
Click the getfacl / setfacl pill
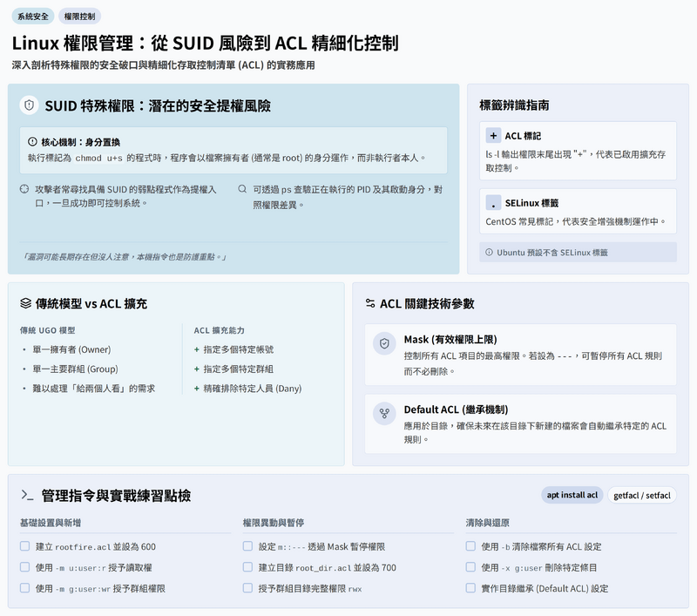pos(642,495)
